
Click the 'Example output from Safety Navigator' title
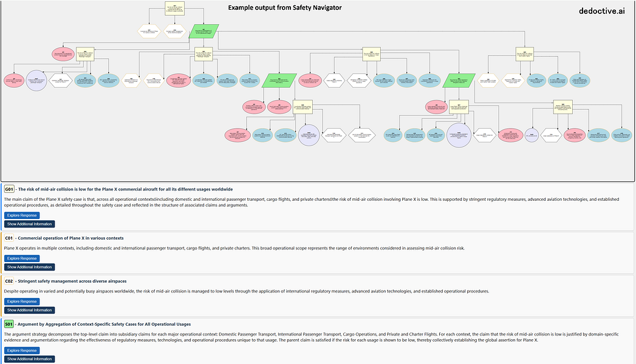click(285, 7)
